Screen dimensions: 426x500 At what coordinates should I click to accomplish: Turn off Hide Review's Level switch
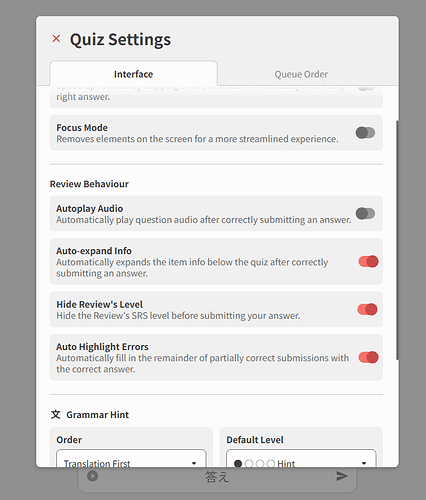367,309
